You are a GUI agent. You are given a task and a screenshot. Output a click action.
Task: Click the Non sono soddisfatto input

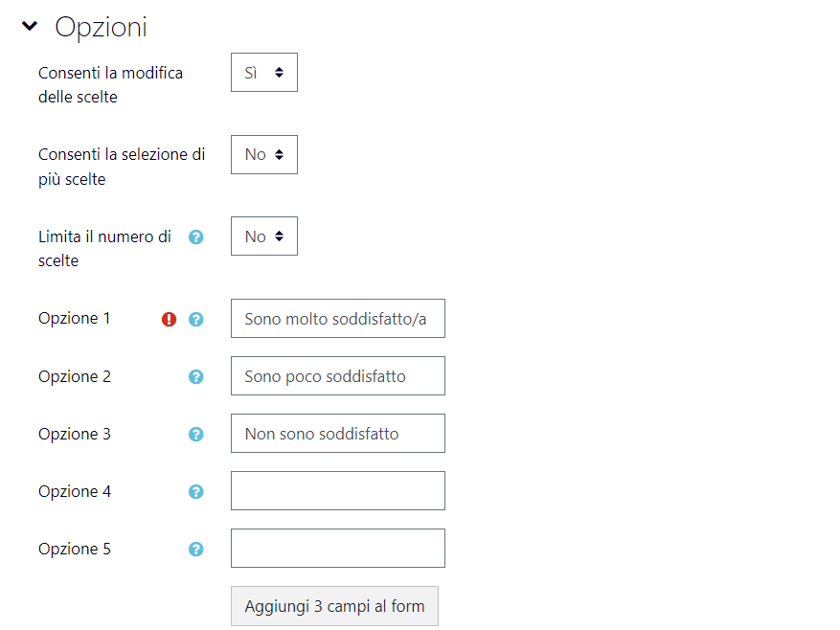tap(338, 433)
